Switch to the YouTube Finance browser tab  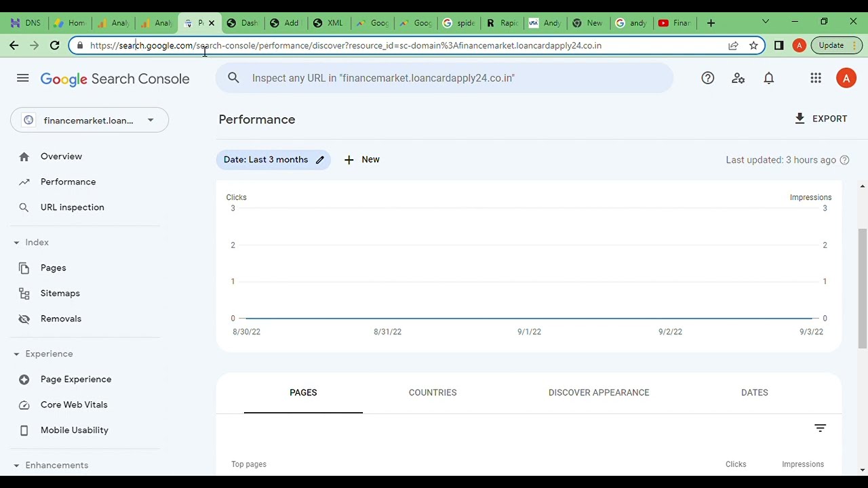click(x=674, y=23)
